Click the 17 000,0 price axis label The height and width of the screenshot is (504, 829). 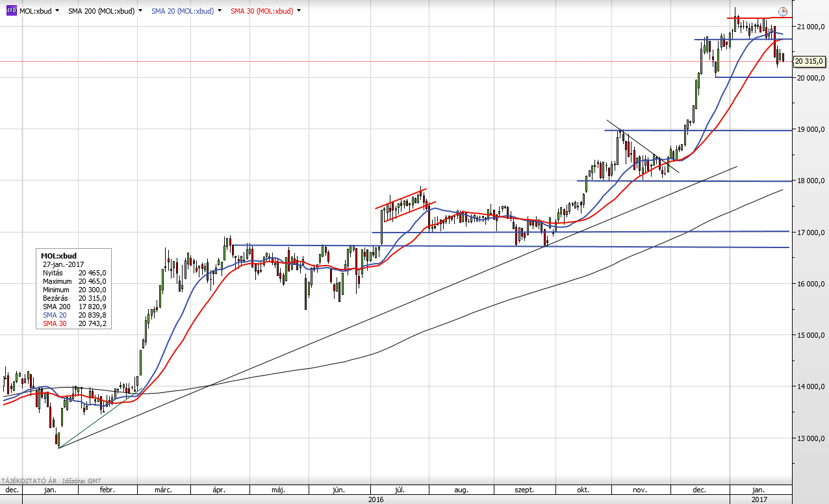pyautogui.click(x=811, y=233)
